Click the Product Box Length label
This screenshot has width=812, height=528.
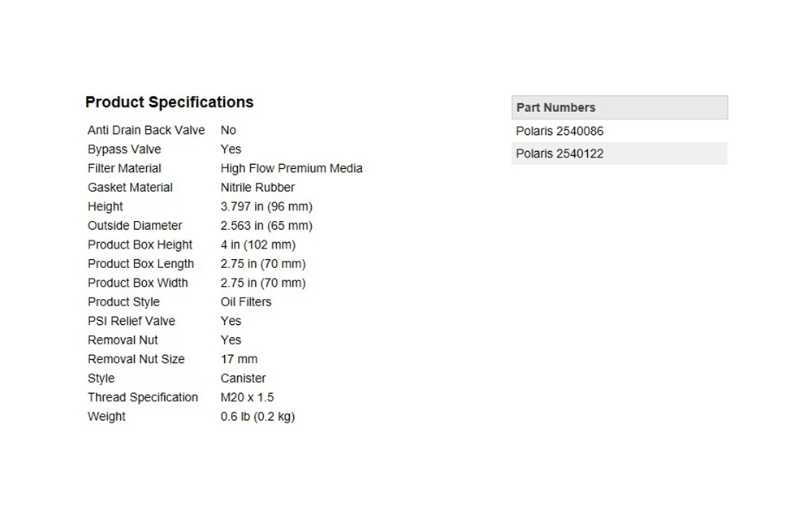tap(140, 264)
